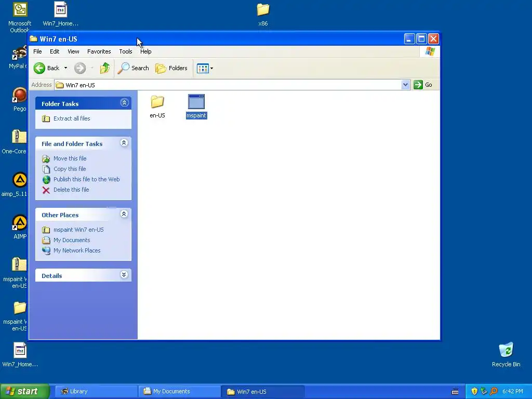Click Win7 en-US taskbar button

click(263, 392)
